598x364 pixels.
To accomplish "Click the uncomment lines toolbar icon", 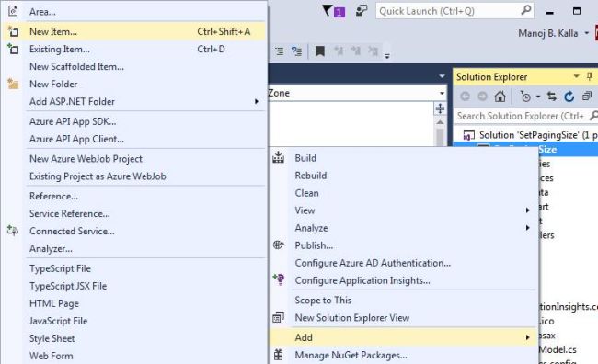I will 296,51.
